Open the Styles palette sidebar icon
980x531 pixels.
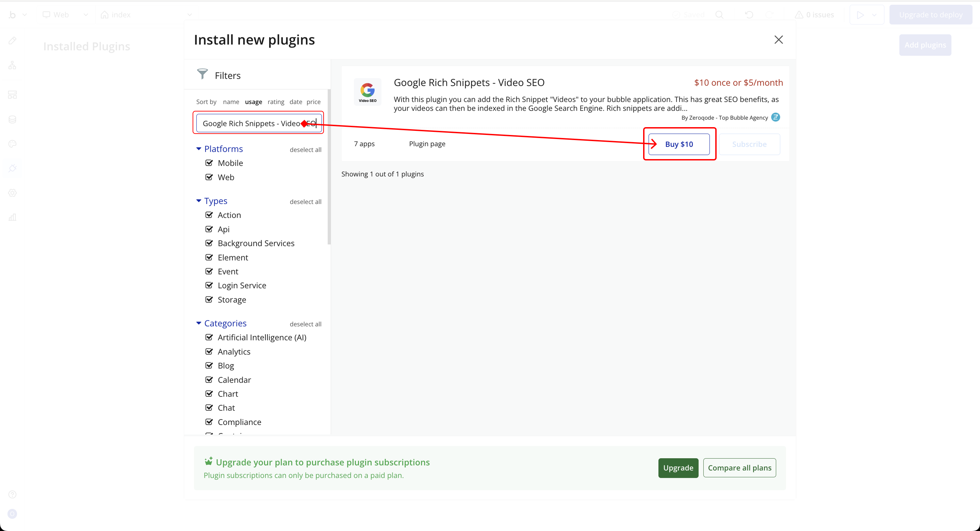pyautogui.click(x=12, y=144)
